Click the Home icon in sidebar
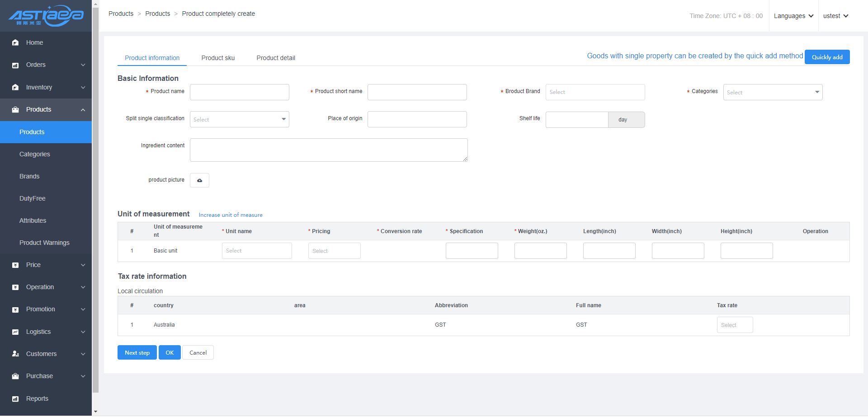Image resolution: width=868 pixels, height=417 pixels. (x=15, y=42)
